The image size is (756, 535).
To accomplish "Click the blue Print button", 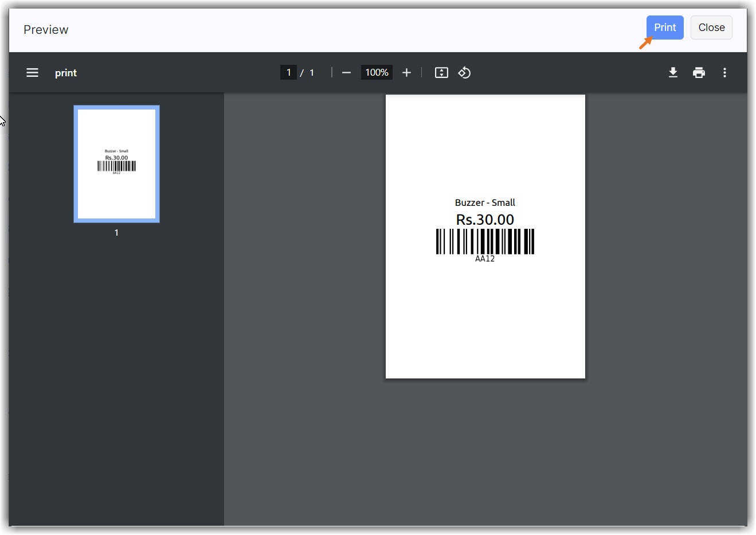I will 664,28.
